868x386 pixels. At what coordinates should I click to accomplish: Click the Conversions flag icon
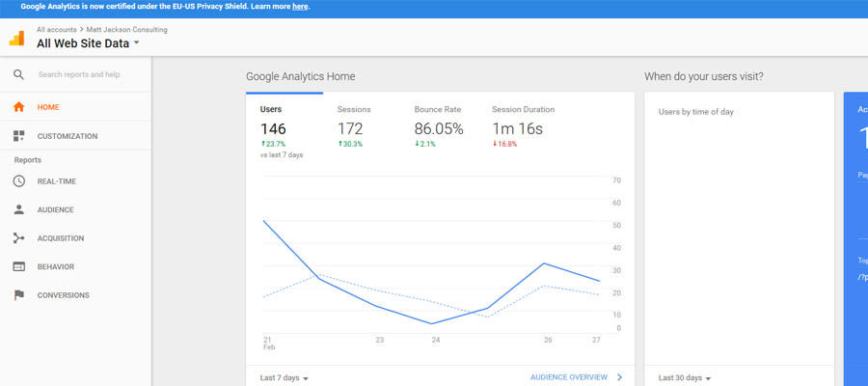coord(19,295)
